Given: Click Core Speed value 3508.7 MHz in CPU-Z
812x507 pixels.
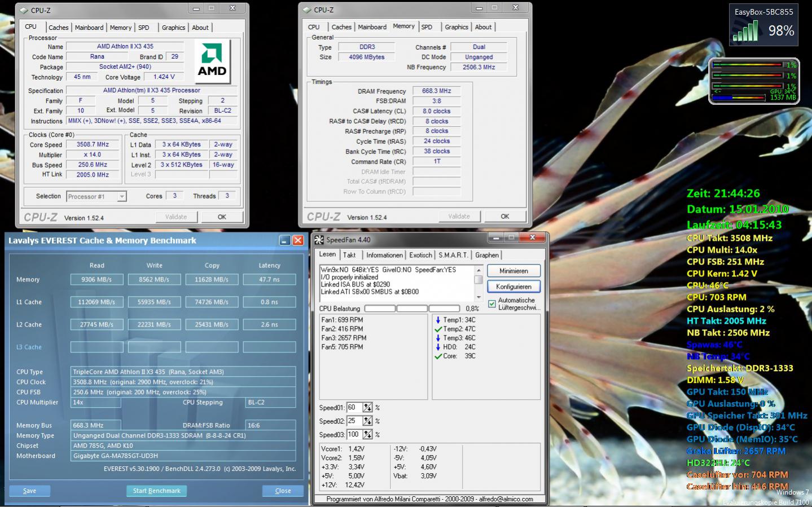Looking at the screenshot, I should click(x=93, y=144).
